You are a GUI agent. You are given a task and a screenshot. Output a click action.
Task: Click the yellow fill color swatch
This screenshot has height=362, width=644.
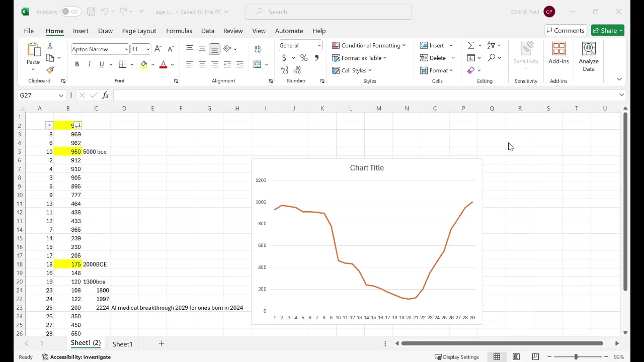144,64
